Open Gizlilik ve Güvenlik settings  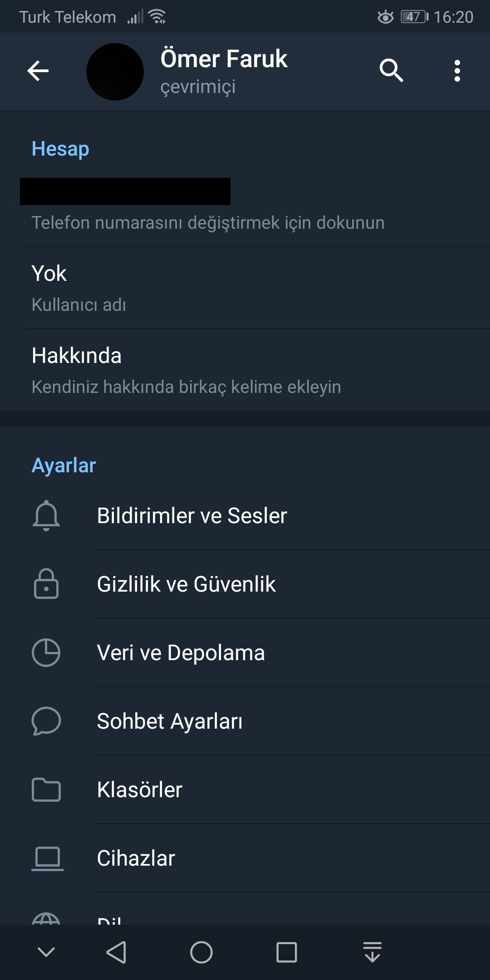pos(186,584)
